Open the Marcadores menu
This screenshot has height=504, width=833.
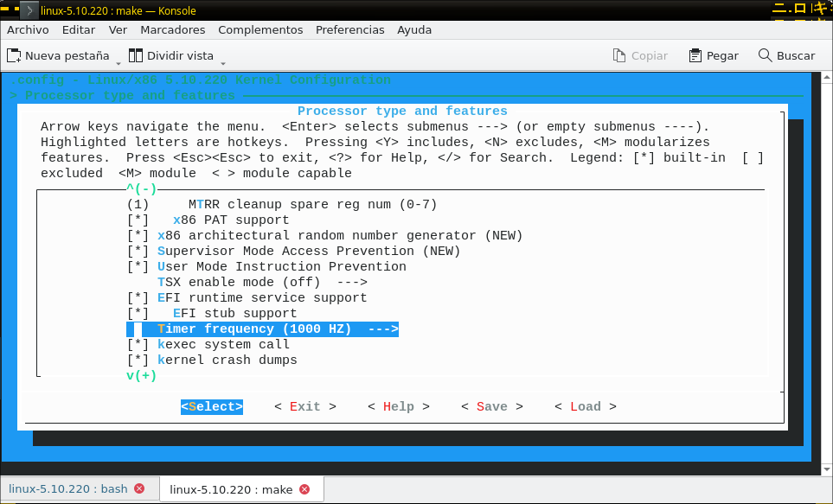pyautogui.click(x=173, y=29)
